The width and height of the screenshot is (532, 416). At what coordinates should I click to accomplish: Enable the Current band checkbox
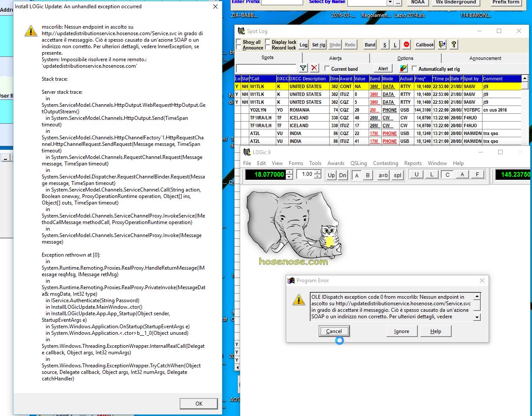pos(327,69)
